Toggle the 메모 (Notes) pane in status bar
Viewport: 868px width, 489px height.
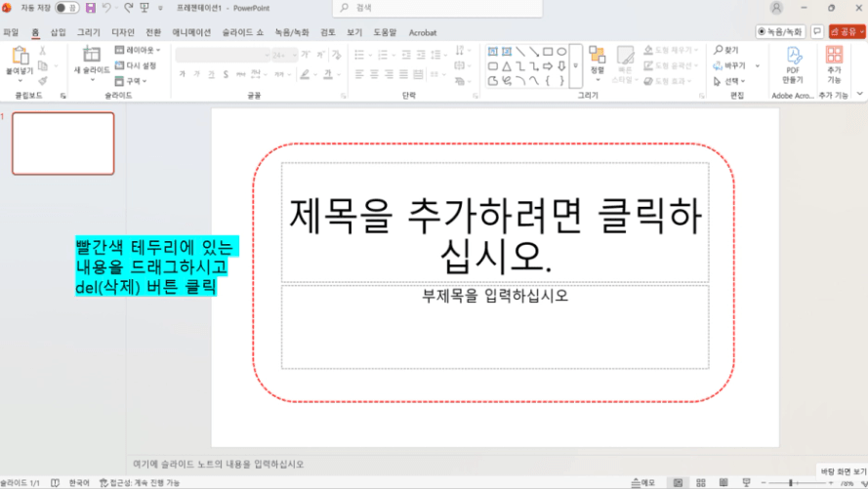point(643,482)
